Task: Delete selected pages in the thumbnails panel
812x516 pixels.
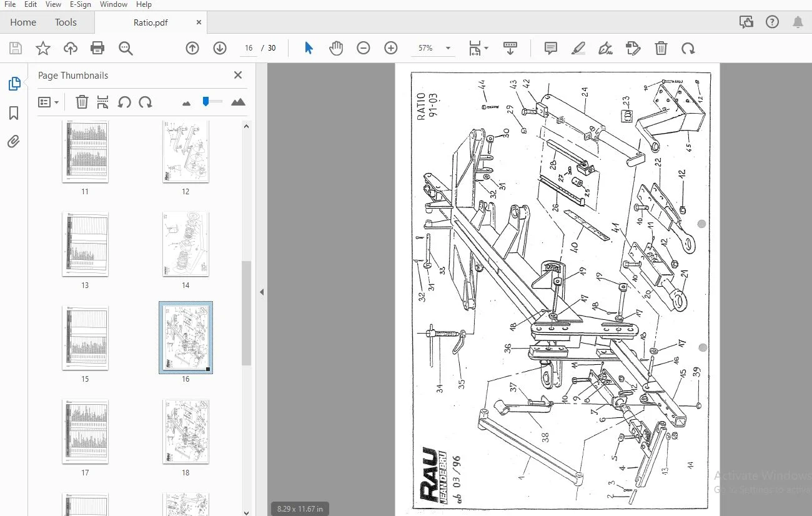Action: [x=82, y=102]
